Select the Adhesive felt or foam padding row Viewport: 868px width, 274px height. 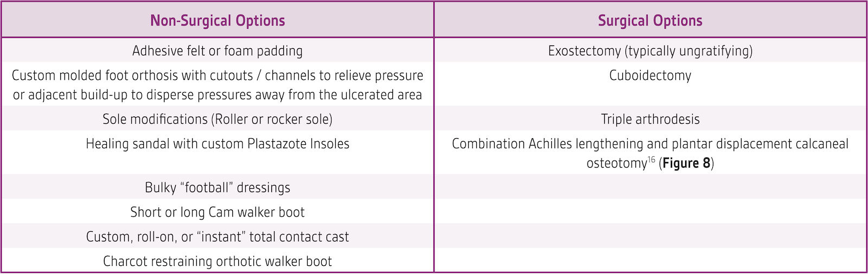pos(218,50)
